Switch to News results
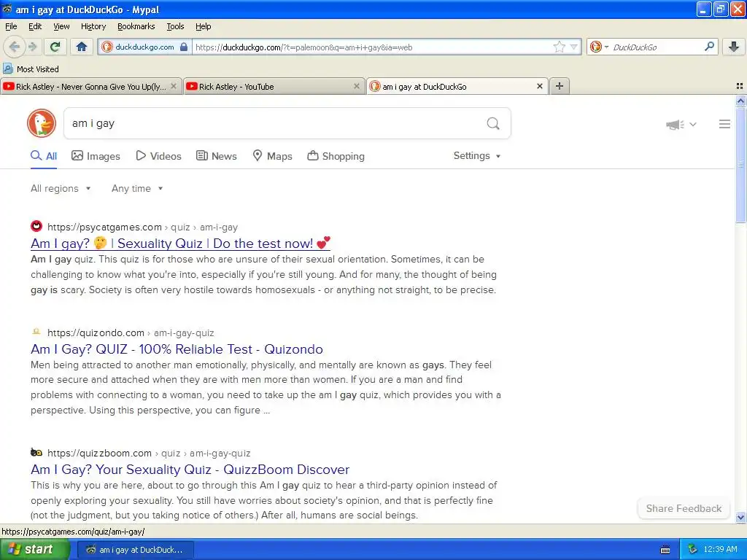 pos(216,156)
